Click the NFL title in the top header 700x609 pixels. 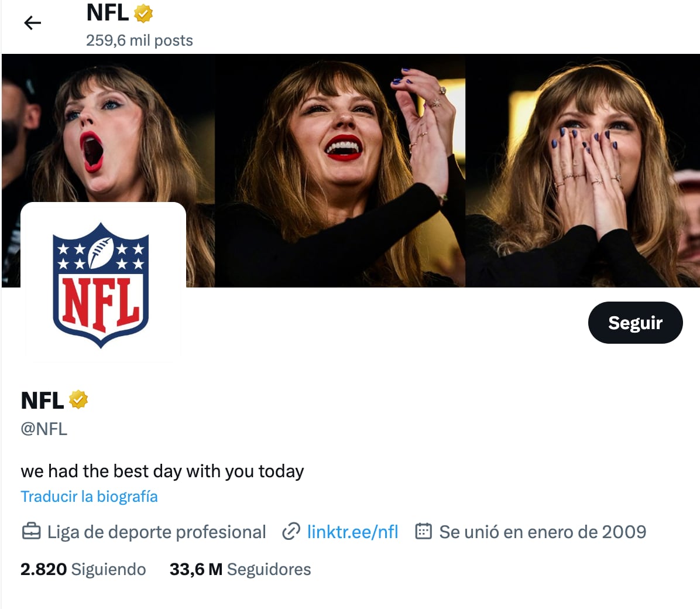(108, 13)
